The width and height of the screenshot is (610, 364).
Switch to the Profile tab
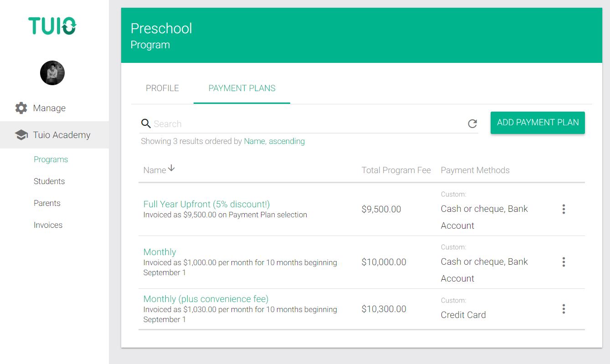tap(162, 88)
